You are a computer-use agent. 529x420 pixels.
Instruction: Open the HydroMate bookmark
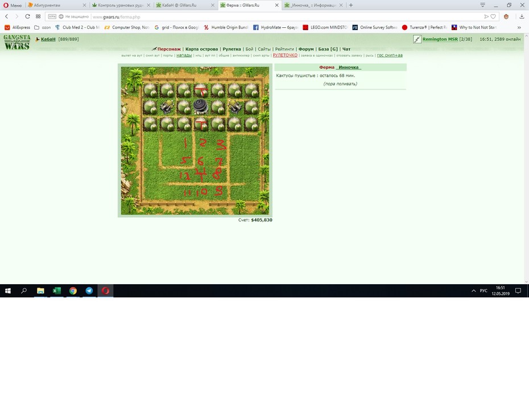[276, 27]
